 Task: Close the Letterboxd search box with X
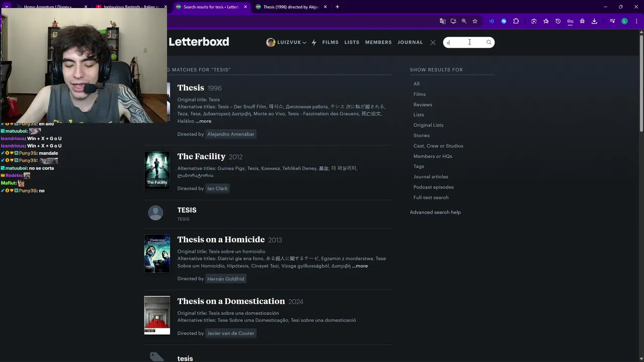[433, 42]
